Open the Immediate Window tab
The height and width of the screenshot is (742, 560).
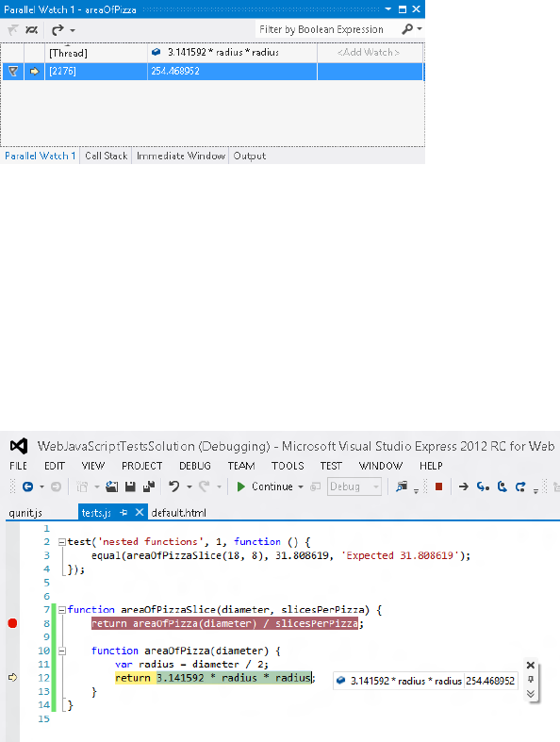click(181, 156)
